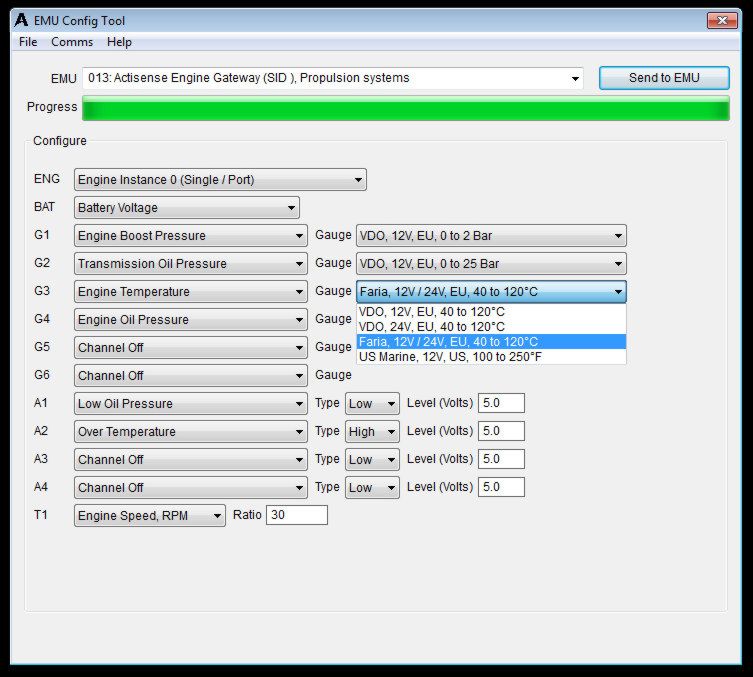This screenshot has width=753, height=677.
Task: Open A3 Channel Off alarm dropdown
Action: tap(191, 459)
